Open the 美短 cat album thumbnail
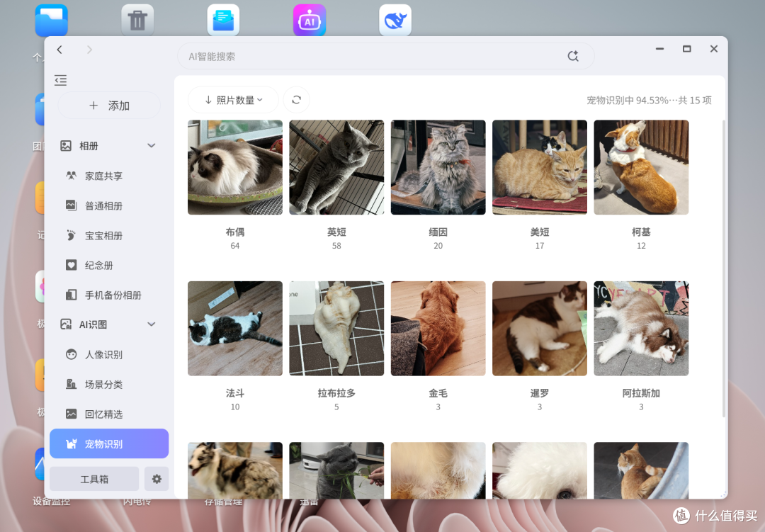The width and height of the screenshot is (765, 532). 540,167
